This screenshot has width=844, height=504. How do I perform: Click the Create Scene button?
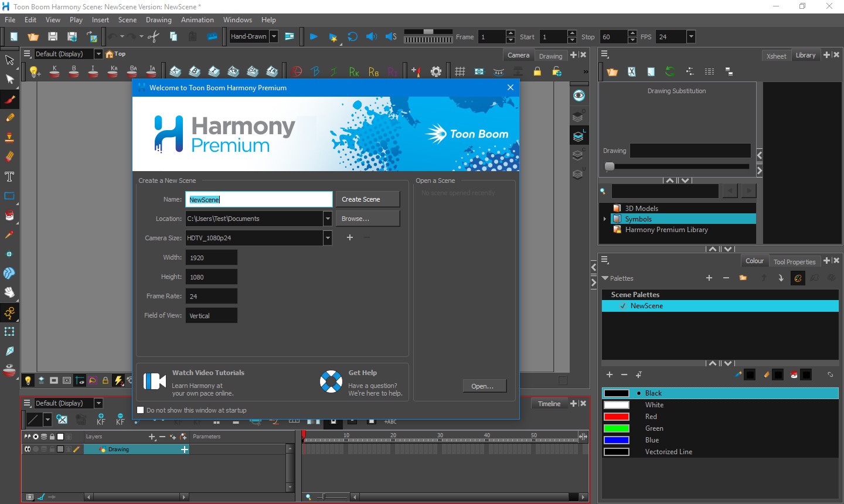click(x=367, y=199)
